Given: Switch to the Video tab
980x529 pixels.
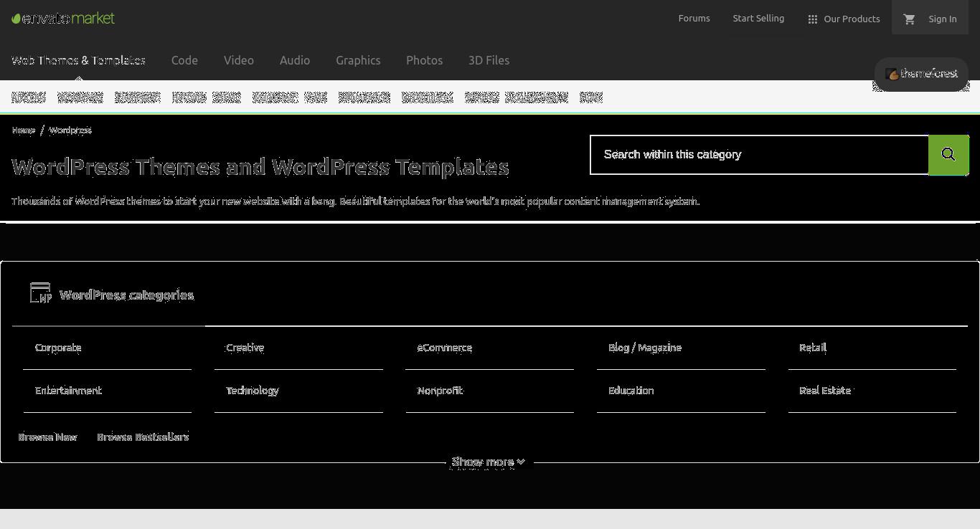Looking at the screenshot, I should click(239, 60).
